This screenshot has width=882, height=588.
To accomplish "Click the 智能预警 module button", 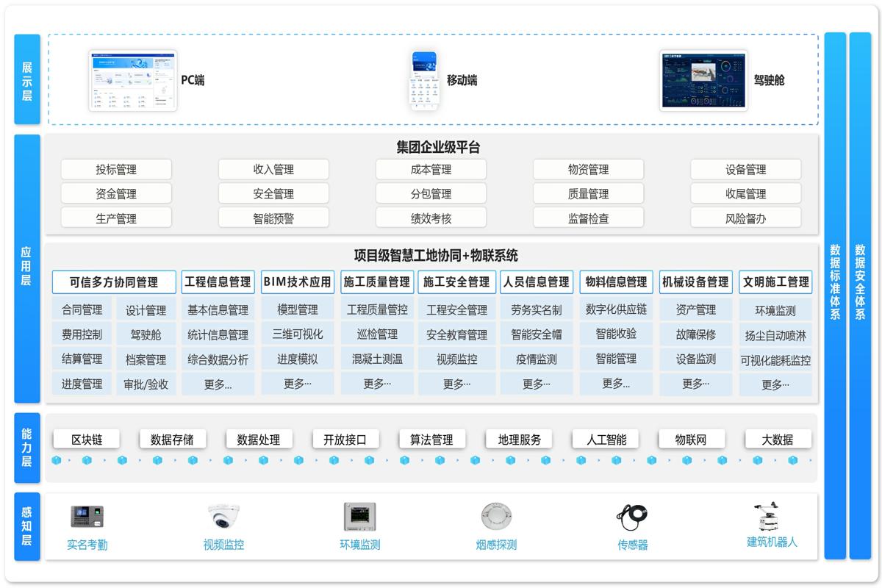I will click(273, 218).
